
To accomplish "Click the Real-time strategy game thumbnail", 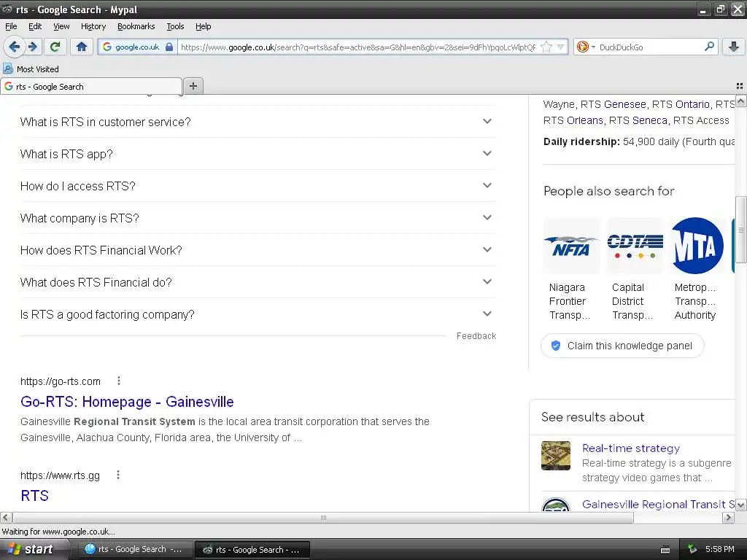I will pos(555,456).
